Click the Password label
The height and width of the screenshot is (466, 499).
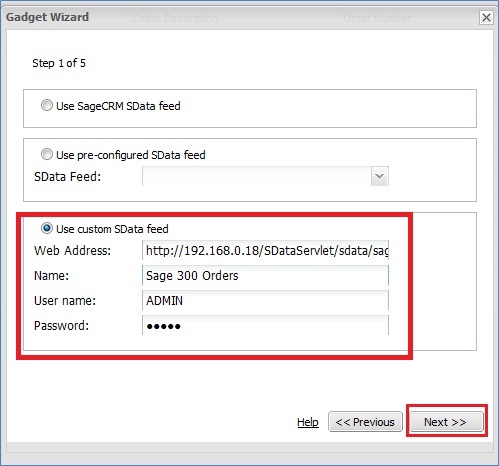(x=62, y=326)
